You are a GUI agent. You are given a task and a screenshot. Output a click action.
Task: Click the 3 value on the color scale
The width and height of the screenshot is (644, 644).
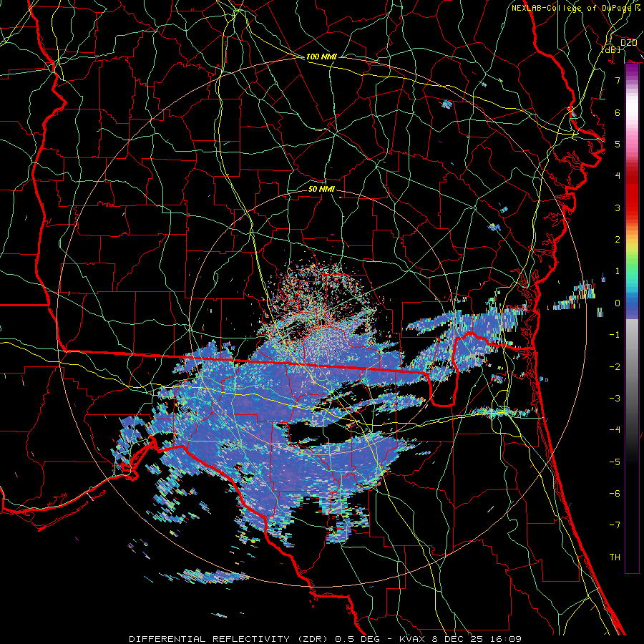[618, 208]
